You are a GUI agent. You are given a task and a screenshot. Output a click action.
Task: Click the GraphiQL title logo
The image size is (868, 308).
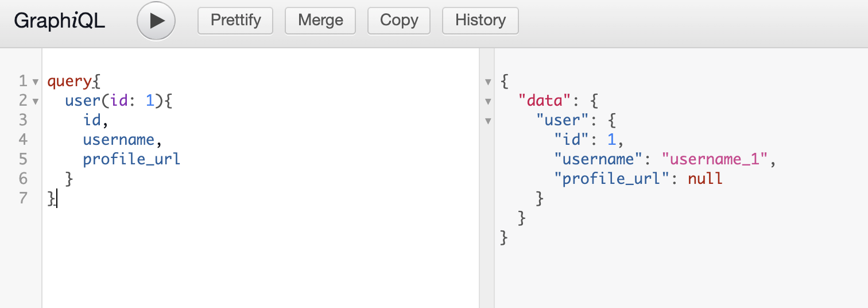tap(60, 21)
